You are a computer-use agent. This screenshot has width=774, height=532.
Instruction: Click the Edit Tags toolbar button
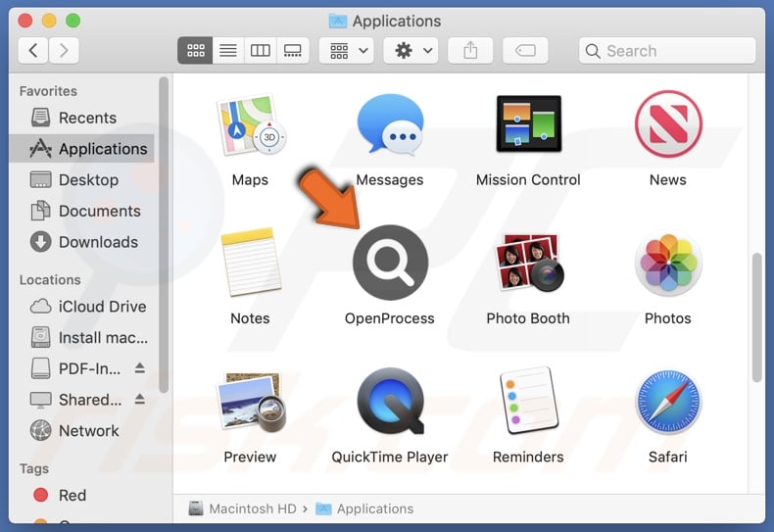[525, 50]
